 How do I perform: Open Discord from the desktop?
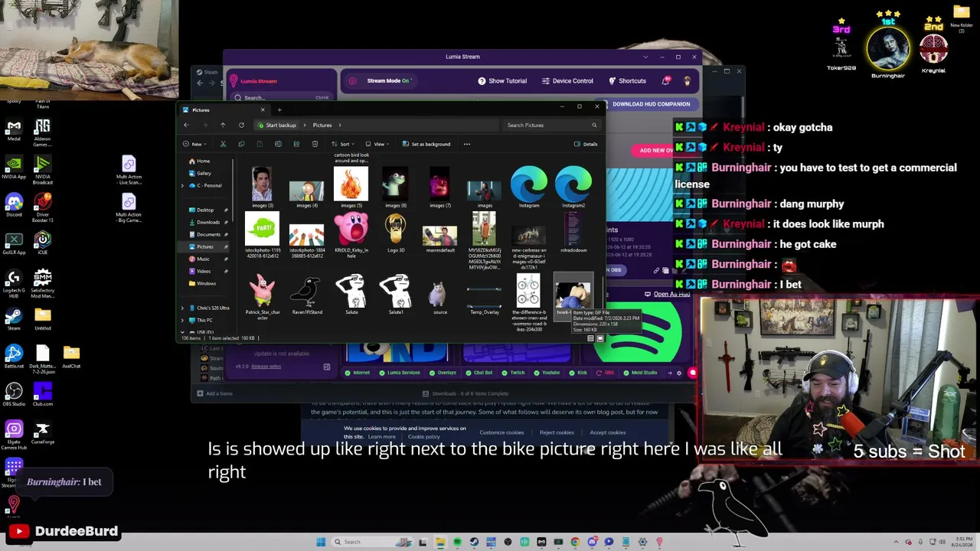click(x=13, y=205)
